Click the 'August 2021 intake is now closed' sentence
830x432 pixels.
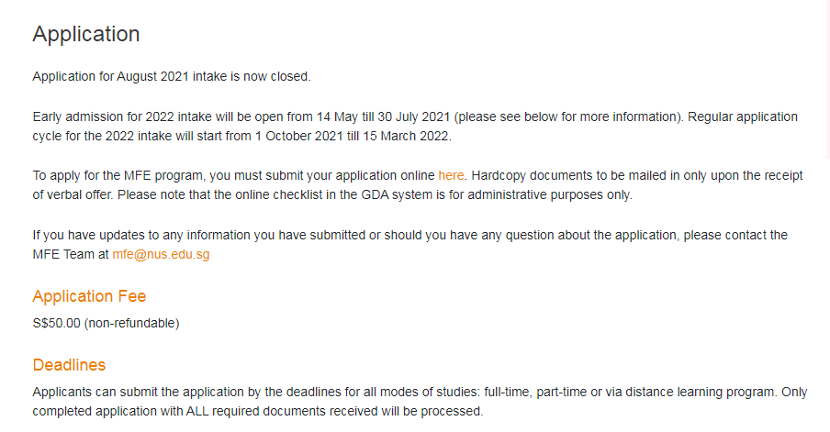[x=213, y=76]
